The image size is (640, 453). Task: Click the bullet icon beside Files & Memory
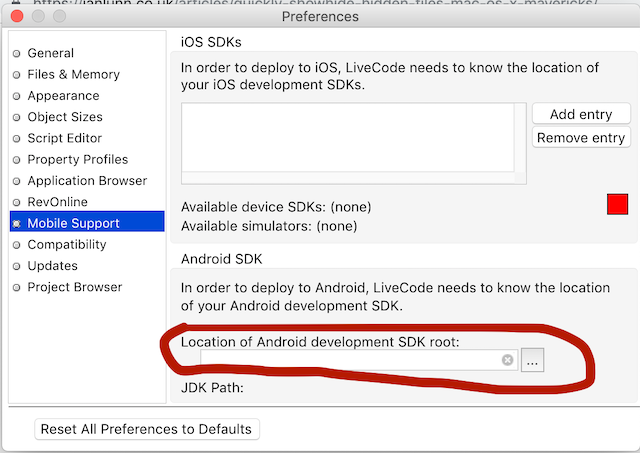click(x=17, y=75)
